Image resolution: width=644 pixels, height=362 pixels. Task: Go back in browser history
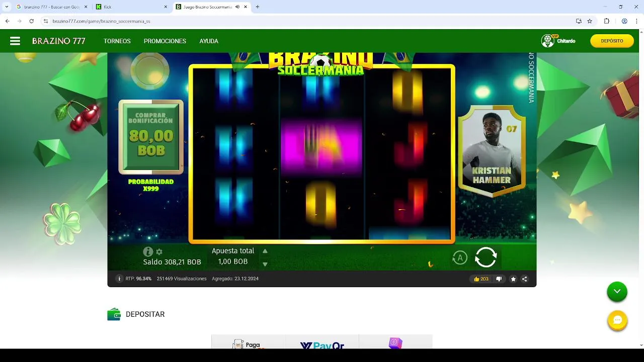pos(7,21)
